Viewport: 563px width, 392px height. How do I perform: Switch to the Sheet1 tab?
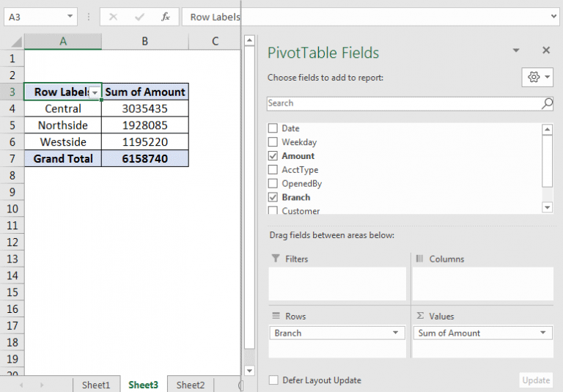(96, 385)
